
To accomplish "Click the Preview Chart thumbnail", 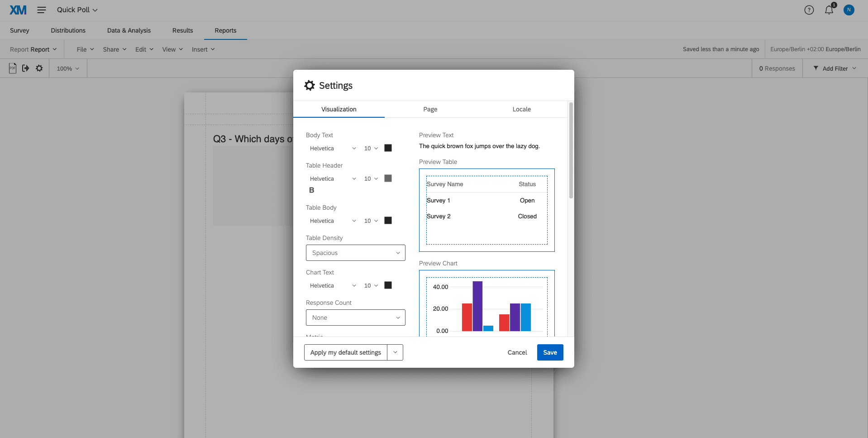I will tap(487, 303).
